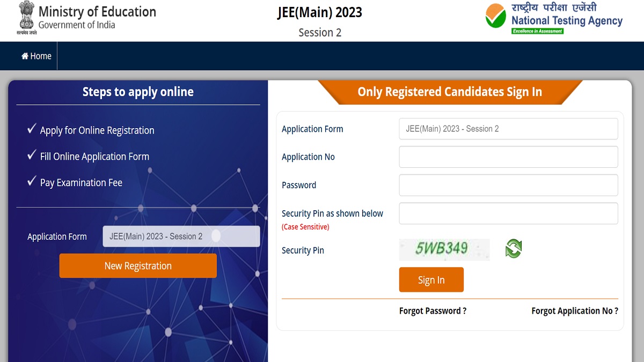
Task: Click the Only Registered Candidates Sign In banner
Action: point(450,92)
